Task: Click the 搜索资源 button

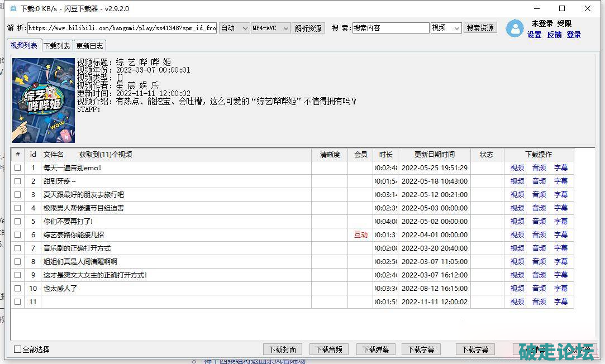Action: [x=480, y=28]
